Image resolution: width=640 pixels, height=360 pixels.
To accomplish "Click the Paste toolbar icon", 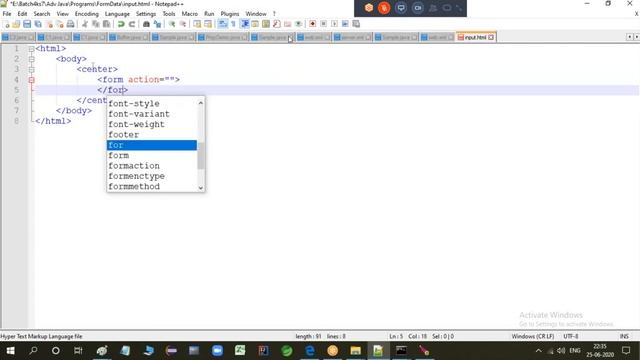I will point(107,24).
